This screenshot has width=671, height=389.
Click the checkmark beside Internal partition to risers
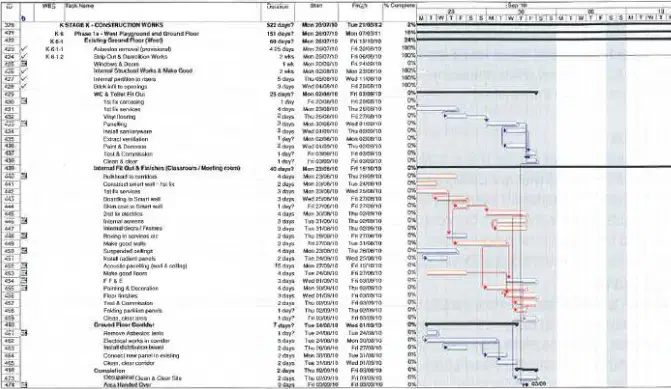tap(24, 79)
